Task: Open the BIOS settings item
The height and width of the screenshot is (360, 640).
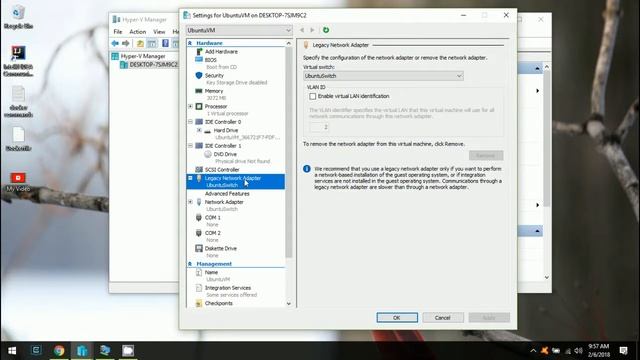Action: click(211, 60)
